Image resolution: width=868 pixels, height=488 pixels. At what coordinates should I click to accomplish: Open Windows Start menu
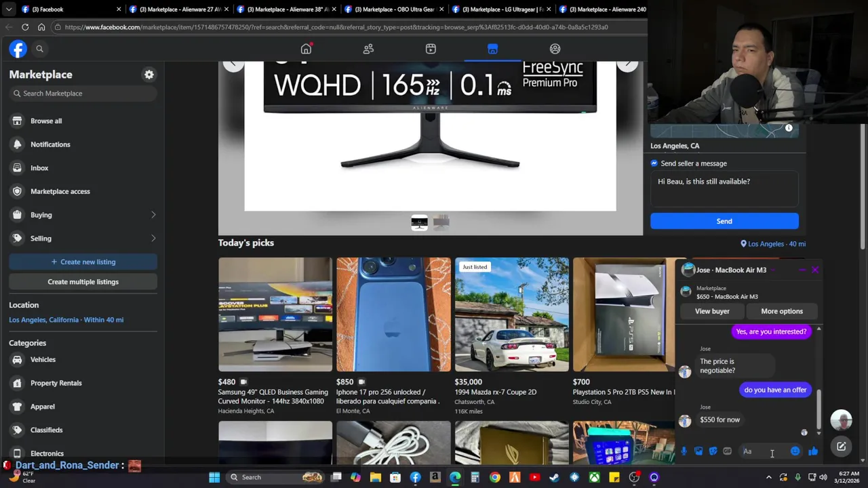coord(214,477)
